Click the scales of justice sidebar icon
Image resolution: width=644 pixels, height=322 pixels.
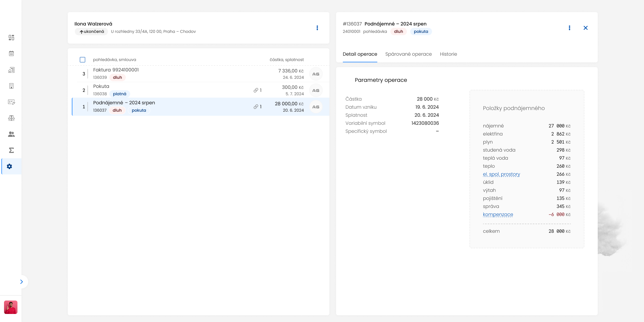click(x=11, y=118)
